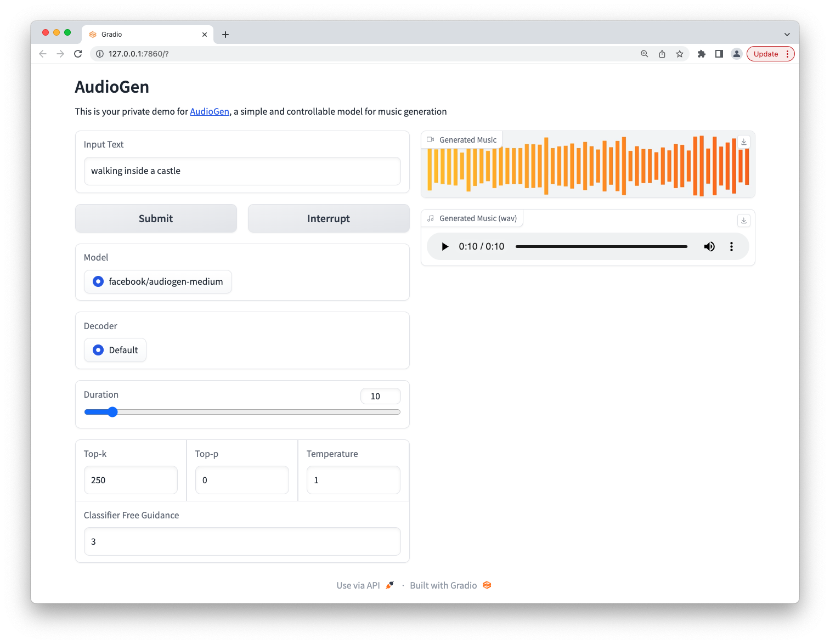Go forward in browser history

click(x=60, y=54)
